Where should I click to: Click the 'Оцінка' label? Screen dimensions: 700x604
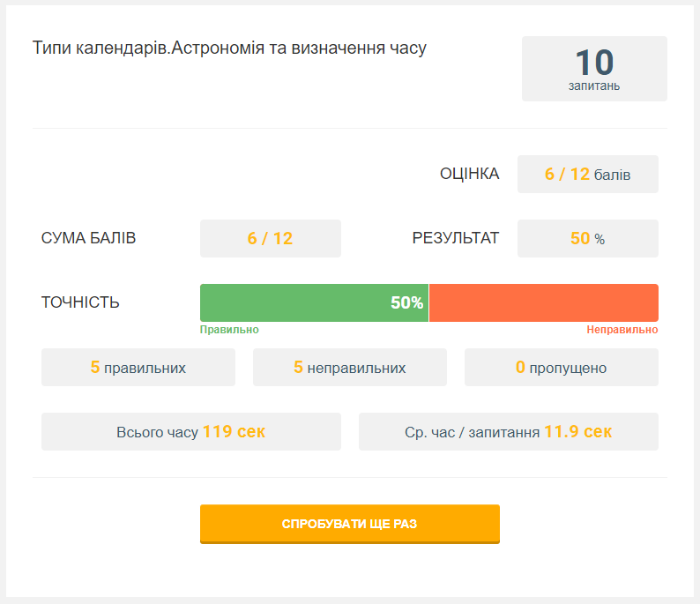click(x=469, y=174)
